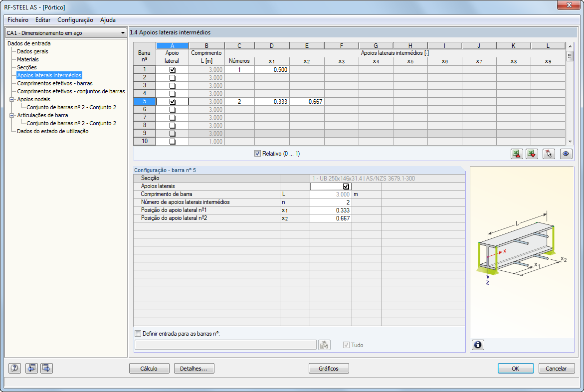Click the Dados de entrada tree root

pos(29,43)
